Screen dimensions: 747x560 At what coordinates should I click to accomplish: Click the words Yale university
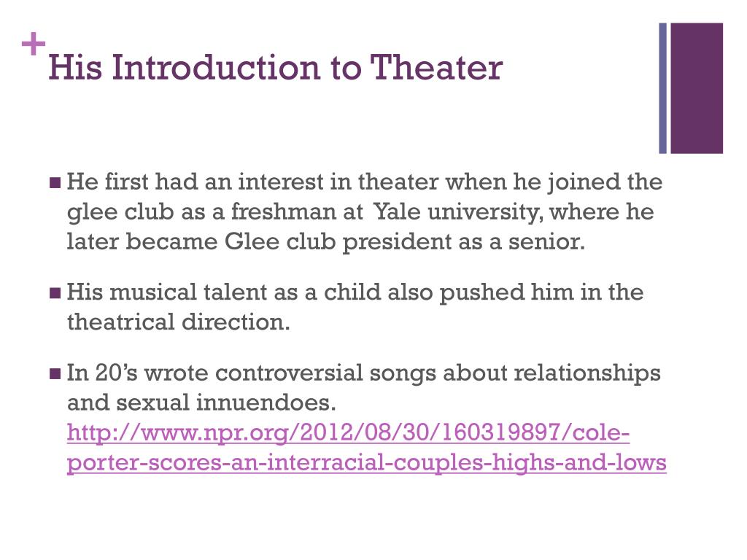[458, 212]
